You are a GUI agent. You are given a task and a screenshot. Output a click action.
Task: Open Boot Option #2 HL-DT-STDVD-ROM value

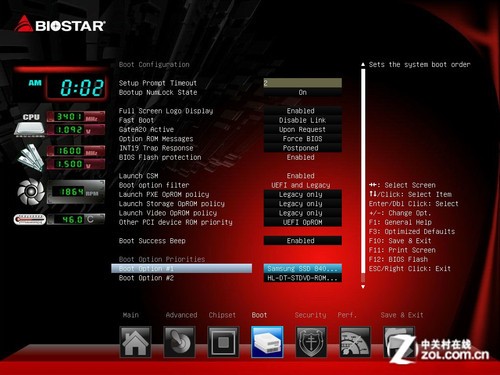click(303, 278)
